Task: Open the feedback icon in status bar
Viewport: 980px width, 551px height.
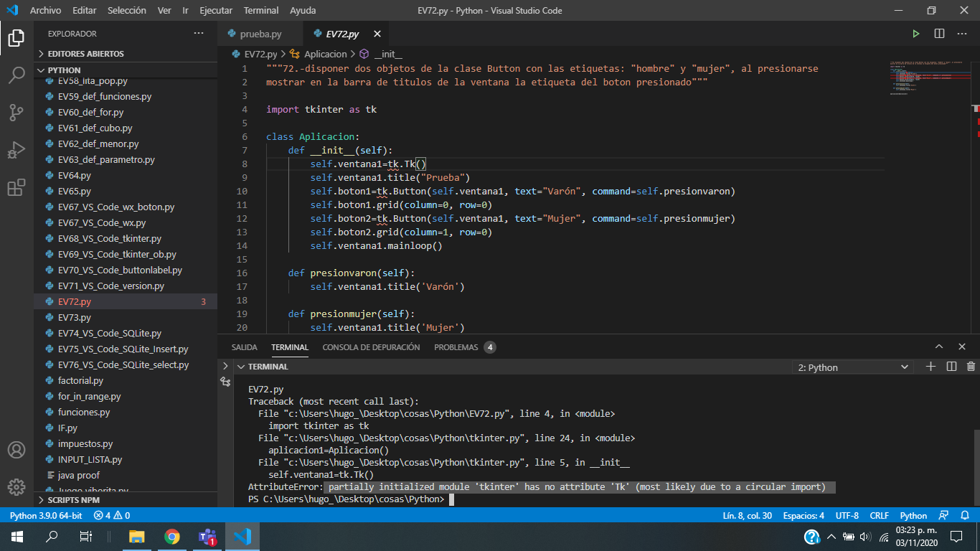Action: click(943, 515)
